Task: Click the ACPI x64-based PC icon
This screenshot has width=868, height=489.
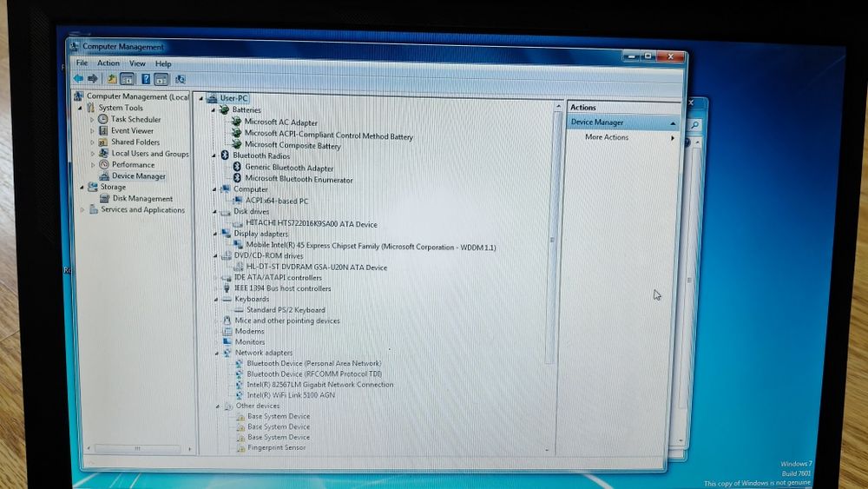Action: [x=238, y=201]
